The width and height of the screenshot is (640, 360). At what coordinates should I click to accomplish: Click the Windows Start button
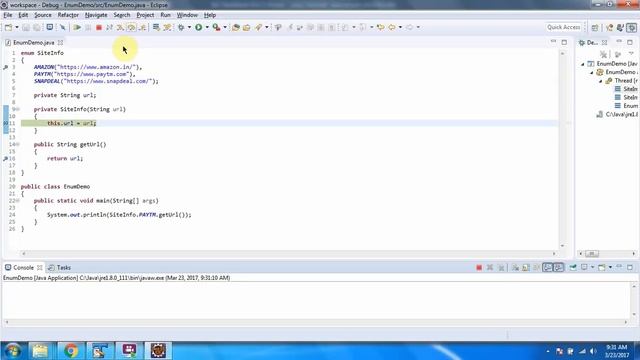click(12, 351)
